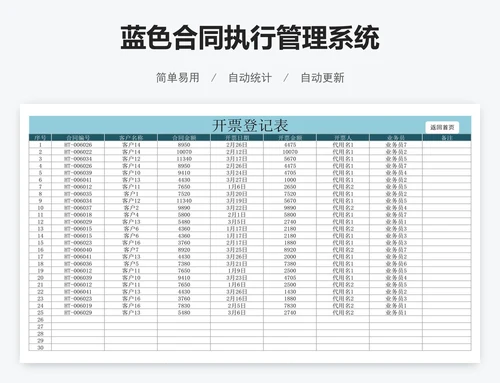Viewport: 500px width, 383px height.
Task: Click invoice date 3月24日 in row 5
Action: 237,173
